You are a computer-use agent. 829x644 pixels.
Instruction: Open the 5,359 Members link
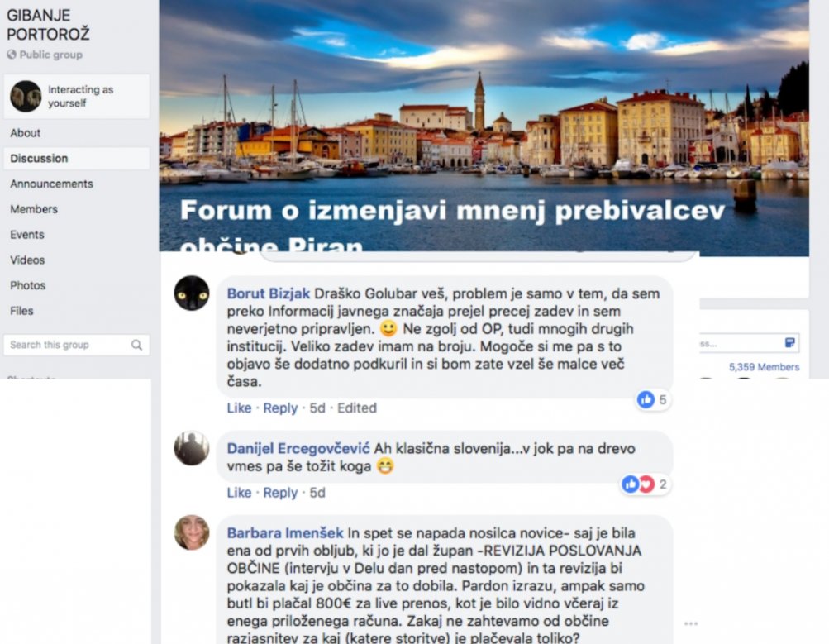pyautogui.click(x=764, y=366)
